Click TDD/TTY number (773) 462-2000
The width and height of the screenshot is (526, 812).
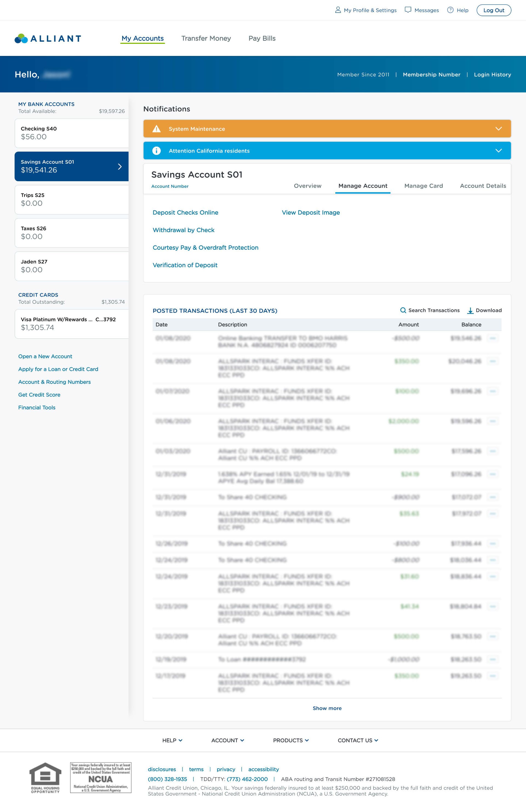[x=247, y=779]
